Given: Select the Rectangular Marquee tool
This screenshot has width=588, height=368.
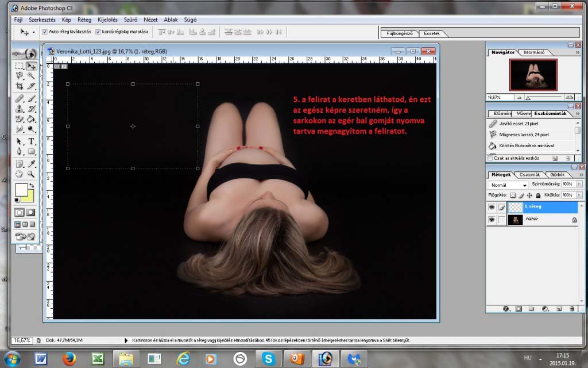Looking at the screenshot, I should pos(19,66).
